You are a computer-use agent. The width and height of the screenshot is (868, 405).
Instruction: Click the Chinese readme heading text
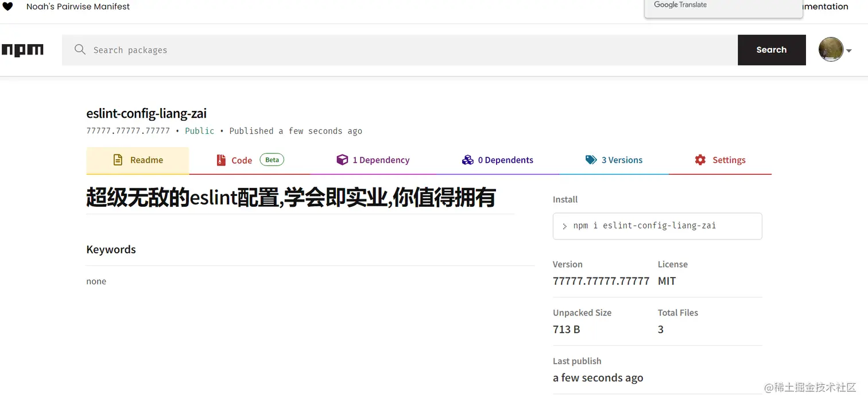[x=290, y=198]
